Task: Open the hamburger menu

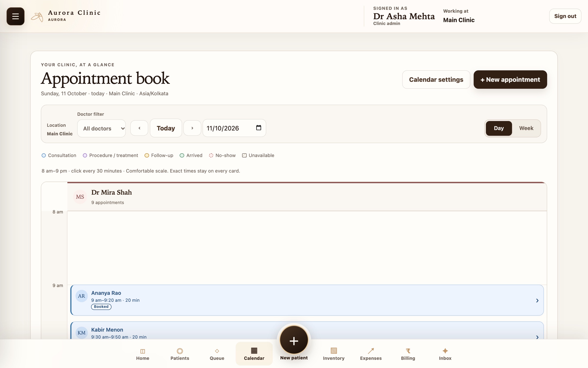Action: point(15,16)
